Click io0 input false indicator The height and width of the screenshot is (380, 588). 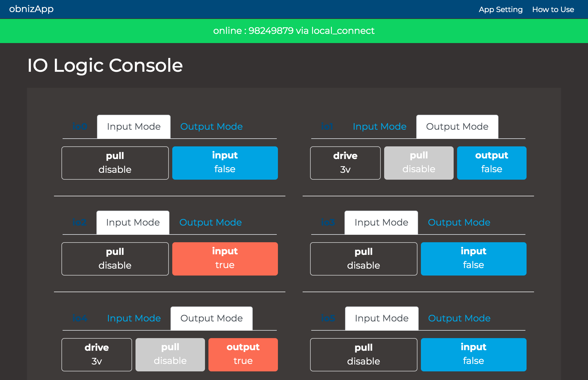(225, 163)
